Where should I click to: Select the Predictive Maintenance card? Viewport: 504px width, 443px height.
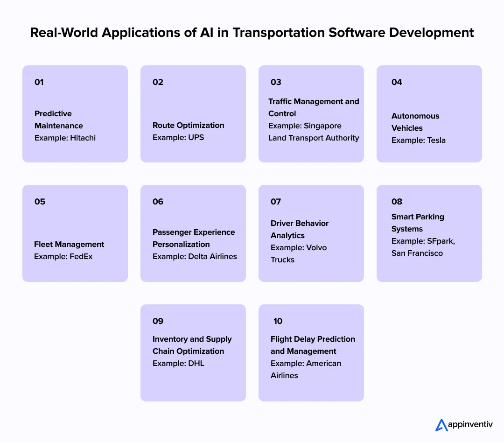75,113
